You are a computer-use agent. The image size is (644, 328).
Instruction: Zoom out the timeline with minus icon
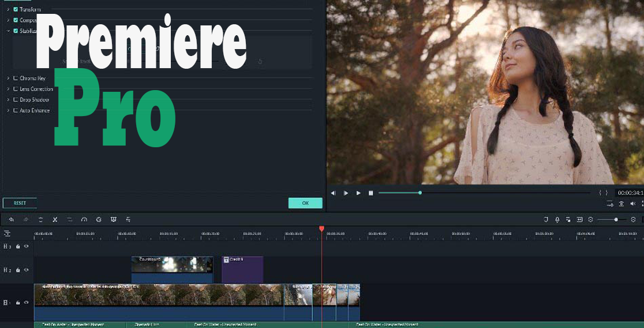click(590, 220)
